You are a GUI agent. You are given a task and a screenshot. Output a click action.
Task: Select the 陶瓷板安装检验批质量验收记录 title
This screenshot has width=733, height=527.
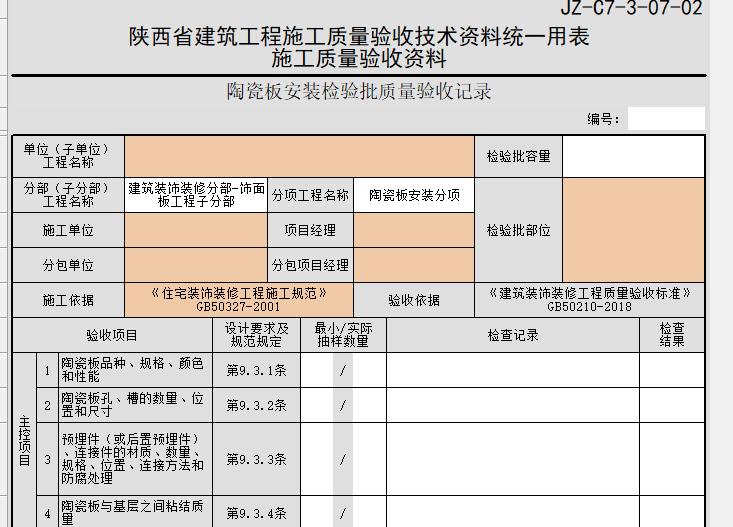tap(358, 93)
